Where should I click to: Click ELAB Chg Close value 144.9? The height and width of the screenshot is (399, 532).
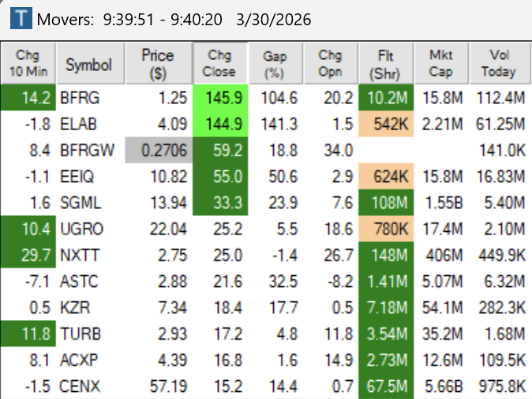click(220, 124)
